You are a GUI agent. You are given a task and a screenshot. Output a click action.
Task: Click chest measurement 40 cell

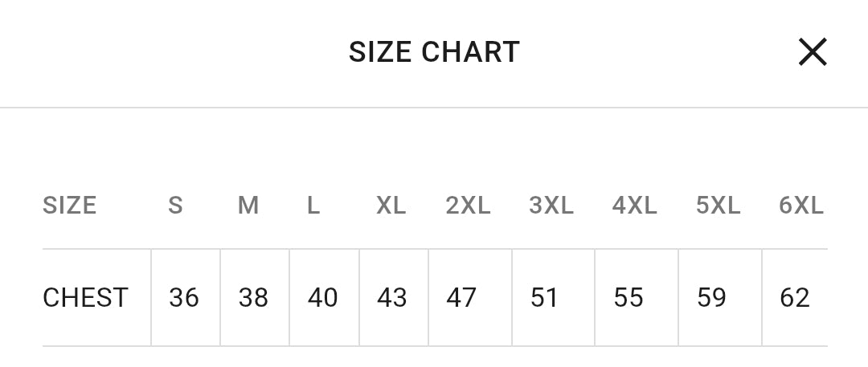tap(323, 298)
